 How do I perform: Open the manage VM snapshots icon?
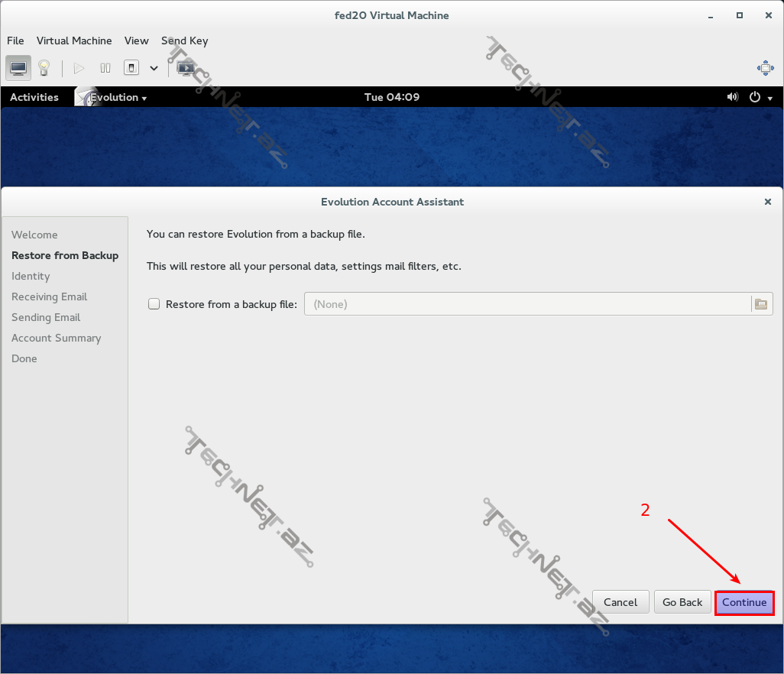185,68
